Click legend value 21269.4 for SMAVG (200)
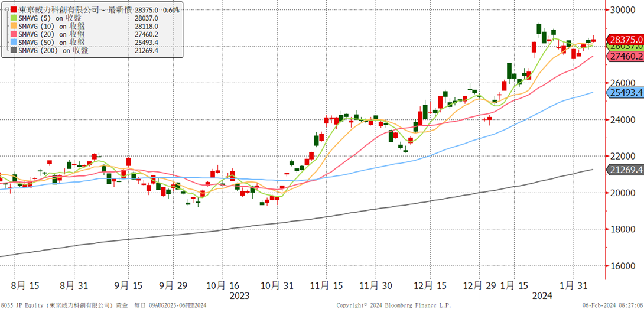The width and height of the screenshot is (644, 309). point(147,51)
